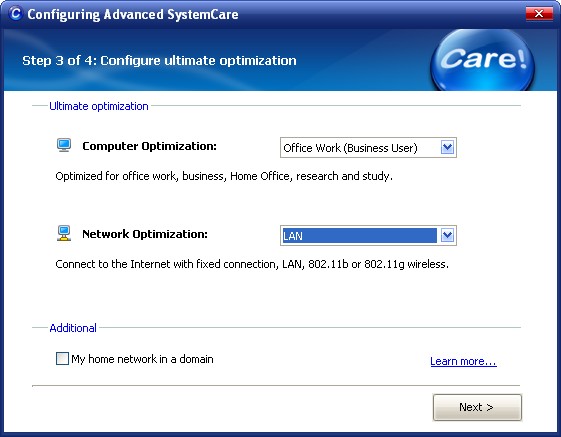This screenshot has height=437, width=561.
Task: Open the Network Optimization dropdown arrow
Action: point(447,236)
